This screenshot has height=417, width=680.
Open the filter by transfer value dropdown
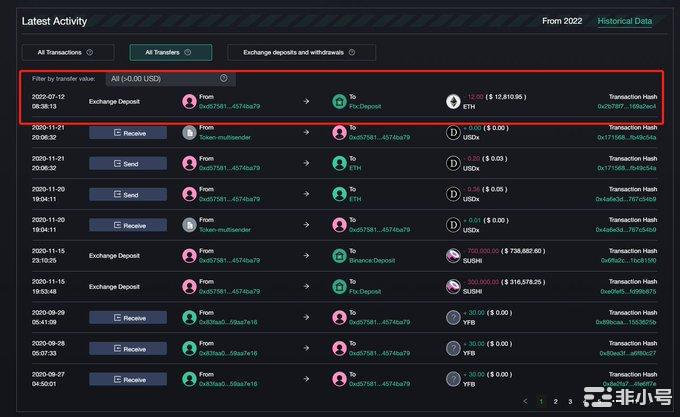click(170, 78)
